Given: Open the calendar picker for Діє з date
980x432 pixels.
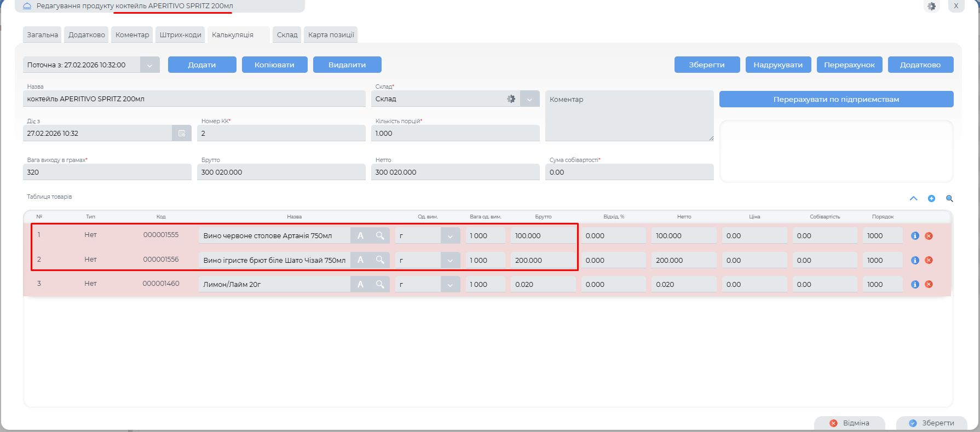Looking at the screenshot, I should pyautogui.click(x=182, y=133).
